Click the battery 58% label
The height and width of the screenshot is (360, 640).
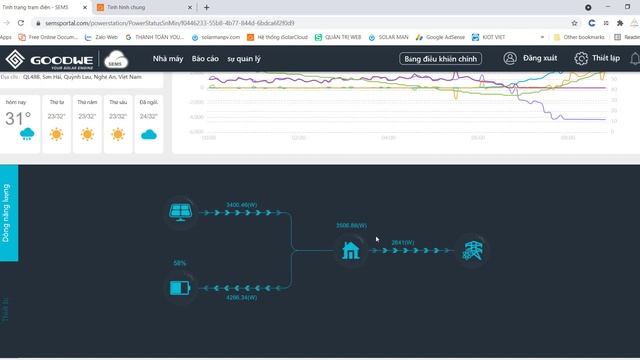[x=180, y=263]
